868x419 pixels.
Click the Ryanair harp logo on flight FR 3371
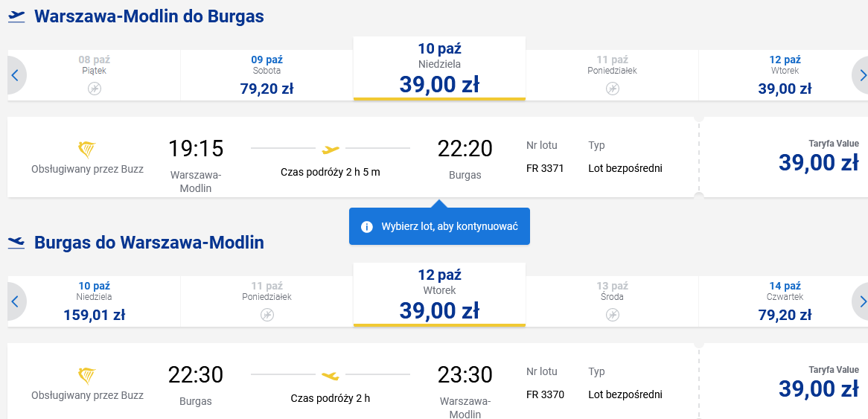click(87, 150)
